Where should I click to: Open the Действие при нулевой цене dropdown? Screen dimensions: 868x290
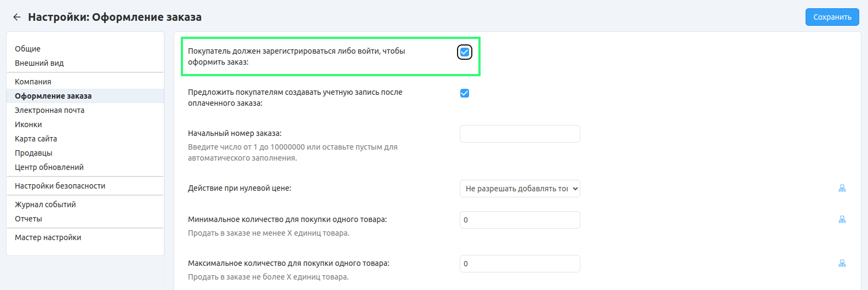pyautogui.click(x=519, y=189)
